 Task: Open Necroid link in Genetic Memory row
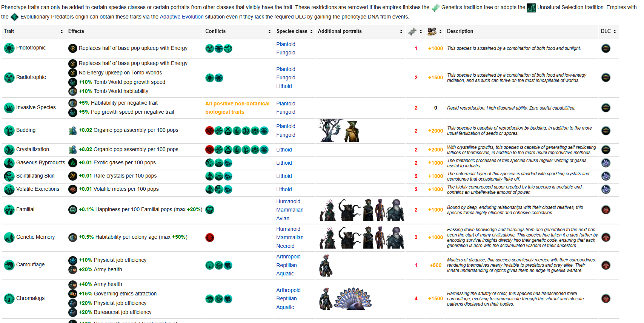tap(285, 246)
